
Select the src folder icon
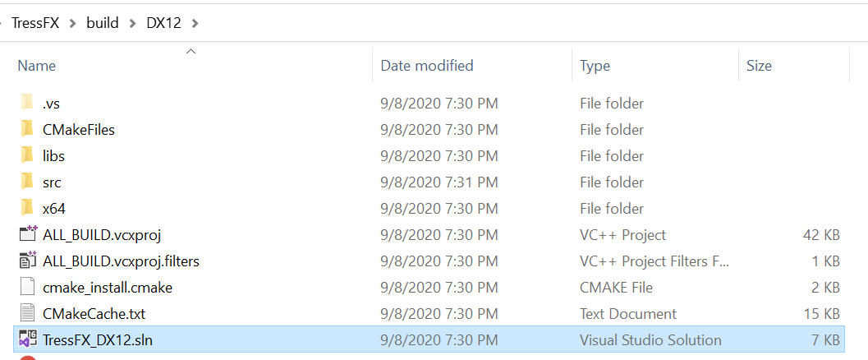point(27,182)
